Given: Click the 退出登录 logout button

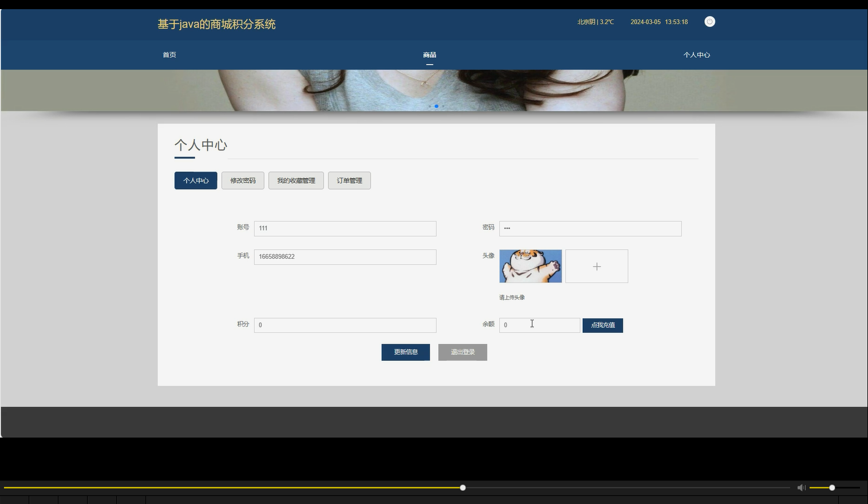Looking at the screenshot, I should (x=462, y=352).
